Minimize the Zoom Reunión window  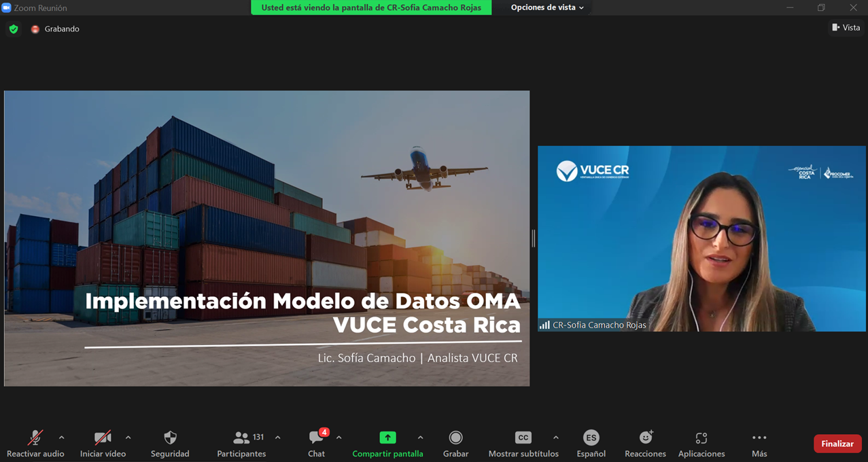click(x=790, y=7)
